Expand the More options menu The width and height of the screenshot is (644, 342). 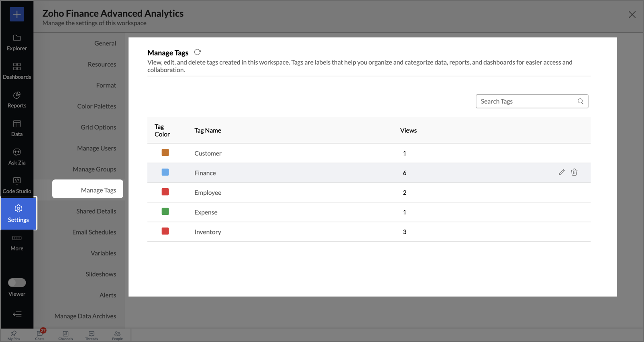coord(17,242)
